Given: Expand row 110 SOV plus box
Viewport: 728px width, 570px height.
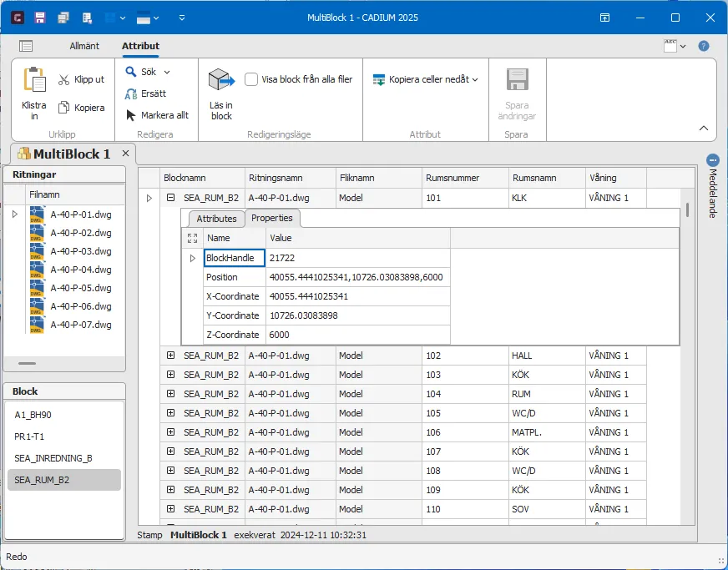Looking at the screenshot, I should click(171, 509).
